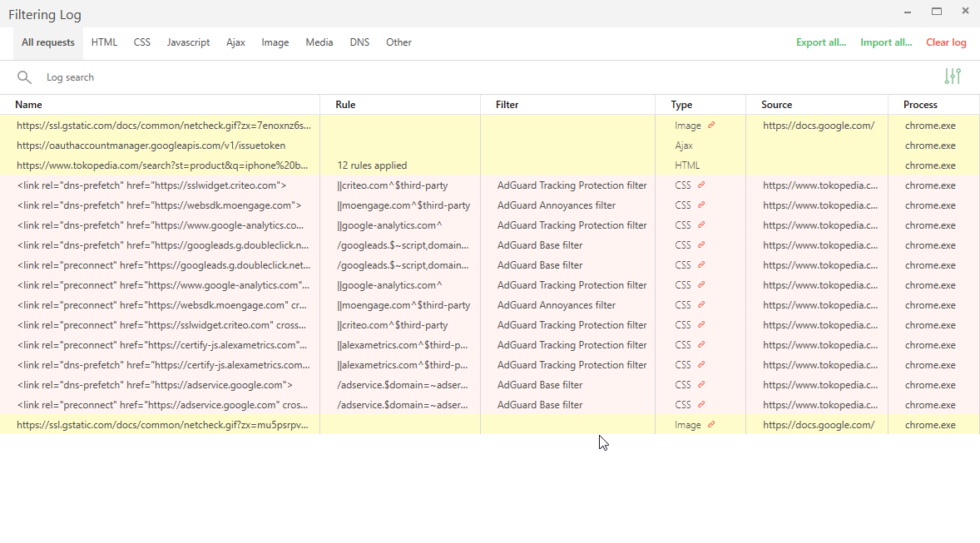
Task: Click Clear log
Action: pyautogui.click(x=946, y=42)
